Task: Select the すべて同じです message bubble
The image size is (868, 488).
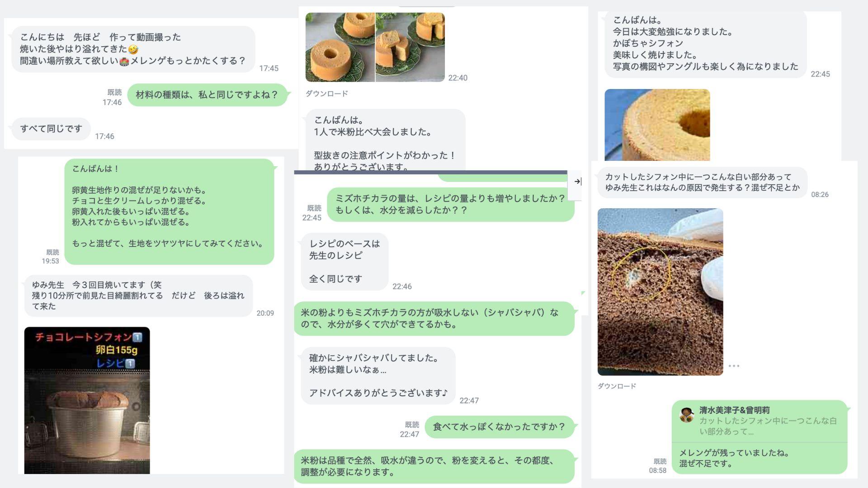Action: tap(51, 129)
